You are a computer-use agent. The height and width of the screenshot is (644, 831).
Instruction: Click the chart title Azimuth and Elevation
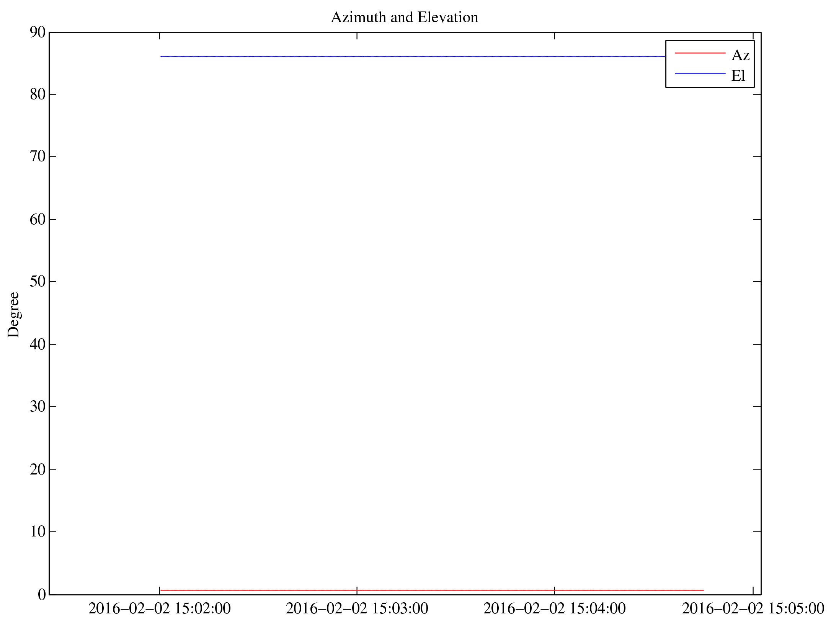(x=404, y=18)
